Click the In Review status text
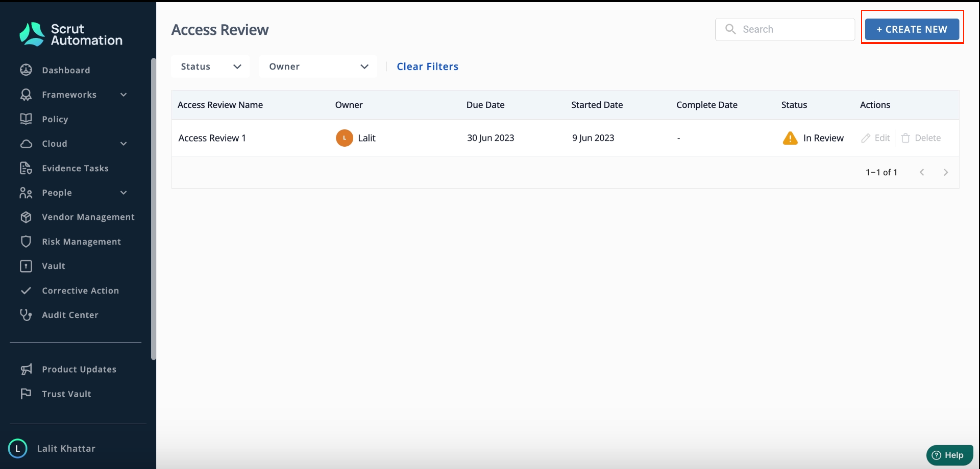The height and width of the screenshot is (469, 980). tap(823, 138)
